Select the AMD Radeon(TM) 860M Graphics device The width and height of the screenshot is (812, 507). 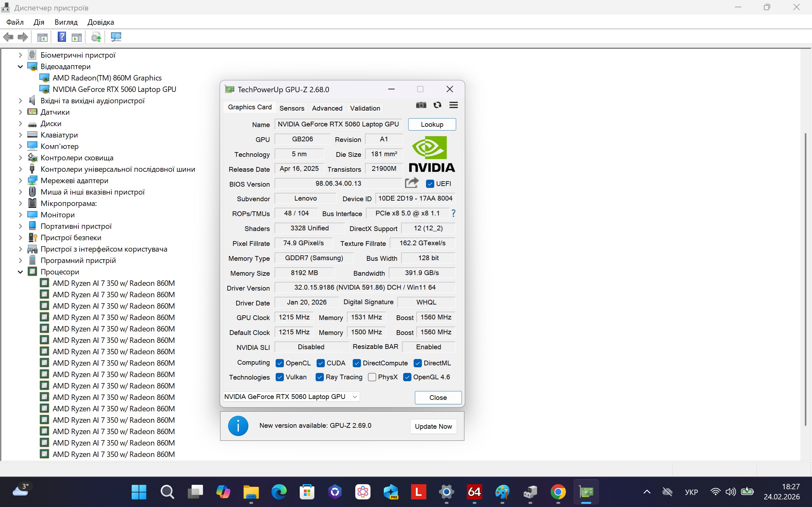(x=107, y=78)
